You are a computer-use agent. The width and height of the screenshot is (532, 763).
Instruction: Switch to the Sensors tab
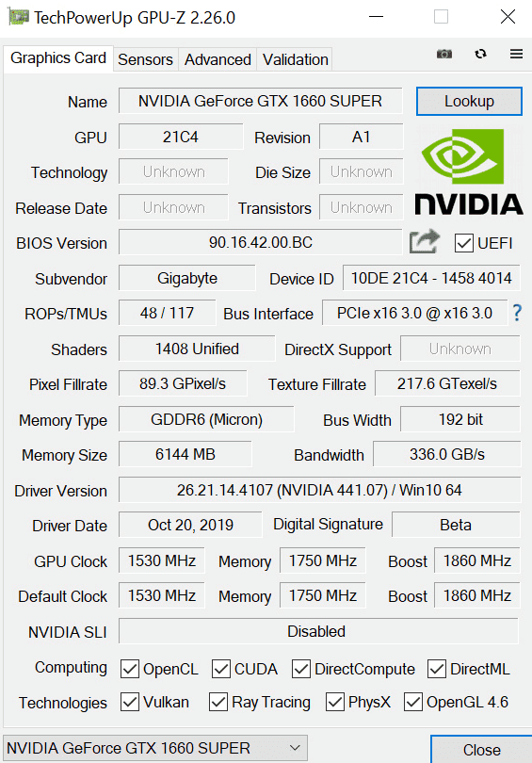pos(145,60)
